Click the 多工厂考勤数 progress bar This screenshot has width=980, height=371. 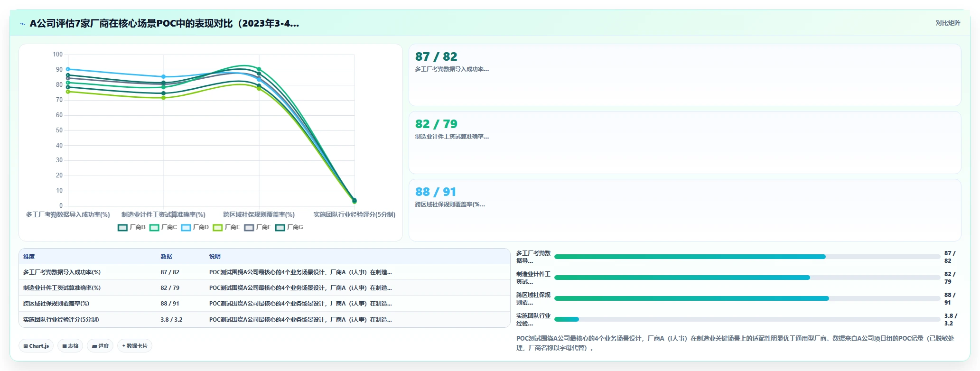747,257
